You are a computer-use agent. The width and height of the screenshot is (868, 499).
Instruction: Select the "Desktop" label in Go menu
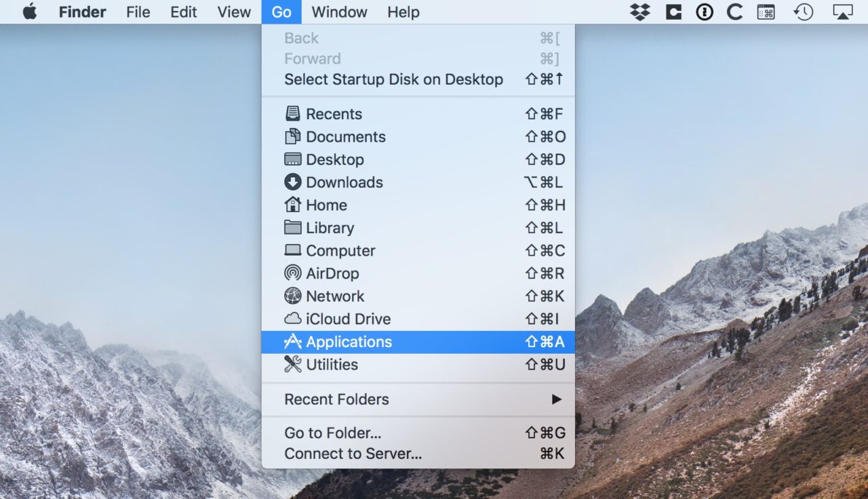[335, 159]
